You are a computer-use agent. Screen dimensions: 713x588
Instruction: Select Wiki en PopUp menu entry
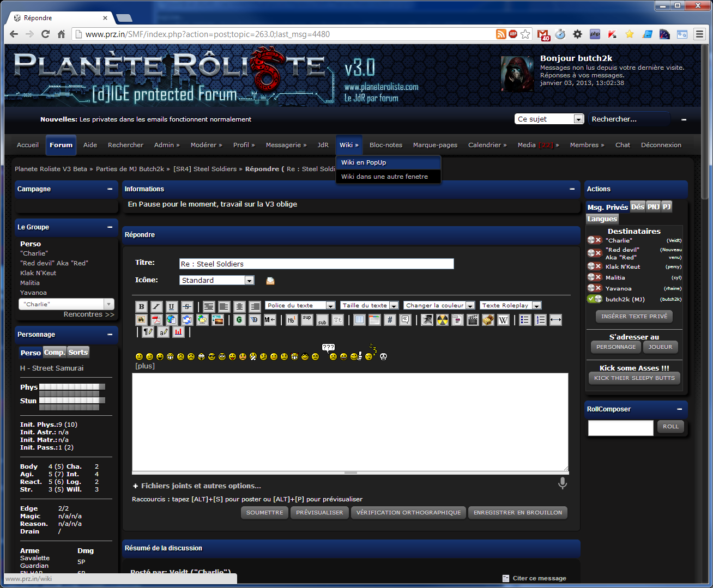coord(364,162)
